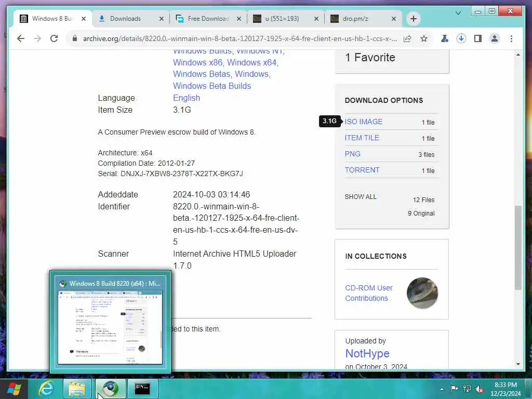Image resolution: width=532 pixels, height=399 pixels.
Task: Open Action Center flag icon
Action: (x=454, y=389)
